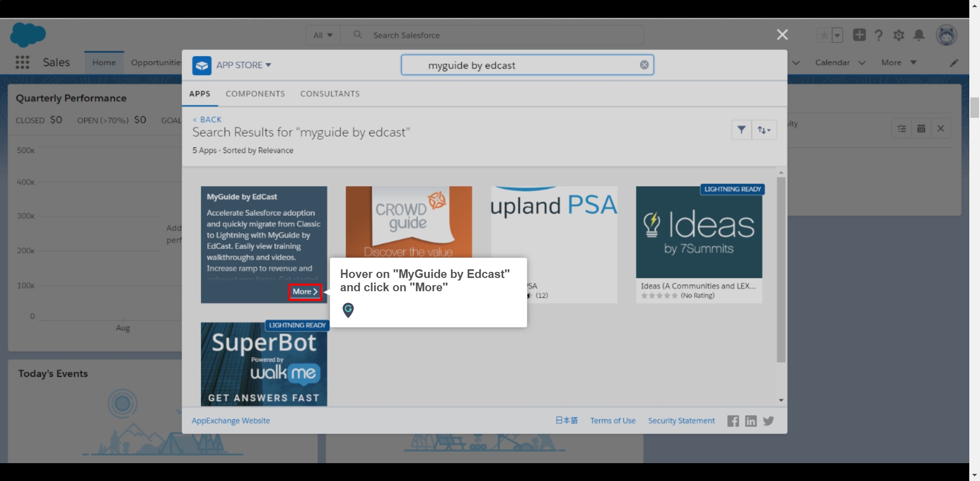Click the Ideas (A Communities and LEX... title
Image resolution: width=980 pixels, height=481 pixels.
tap(698, 286)
